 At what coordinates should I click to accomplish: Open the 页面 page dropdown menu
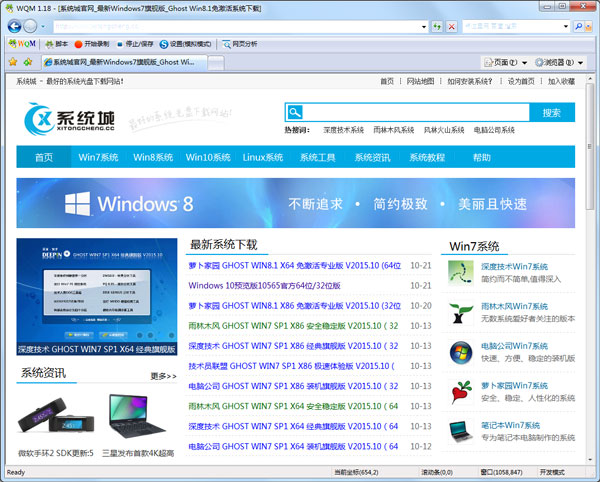[x=505, y=62]
